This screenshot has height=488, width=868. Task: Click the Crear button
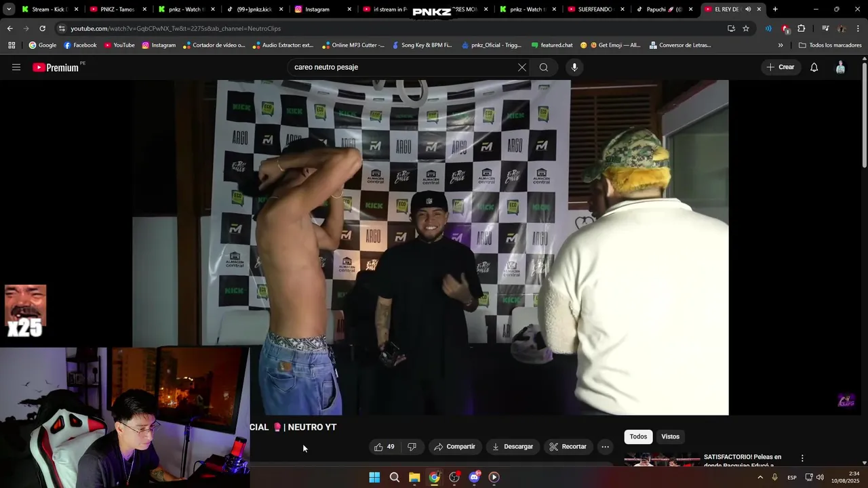[781, 67]
